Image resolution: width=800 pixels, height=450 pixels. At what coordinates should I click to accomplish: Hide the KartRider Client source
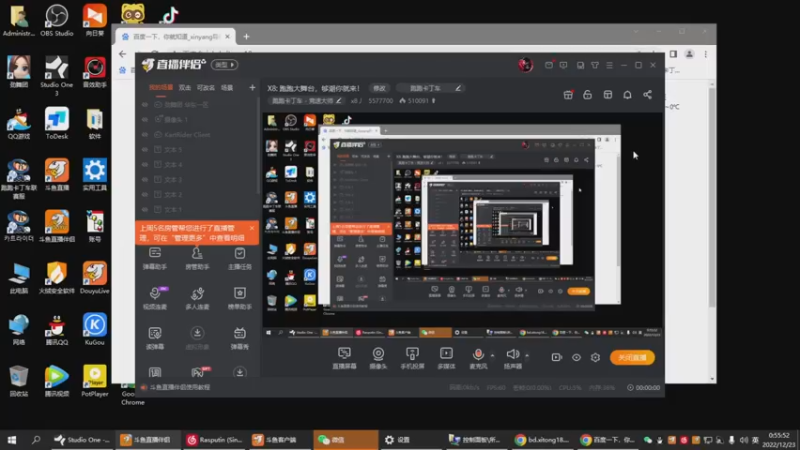pos(145,135)
